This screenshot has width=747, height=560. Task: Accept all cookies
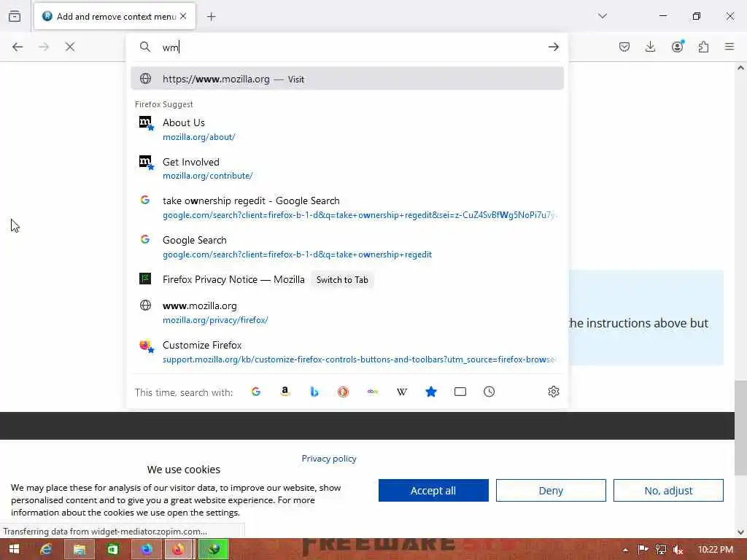point(433,491)
